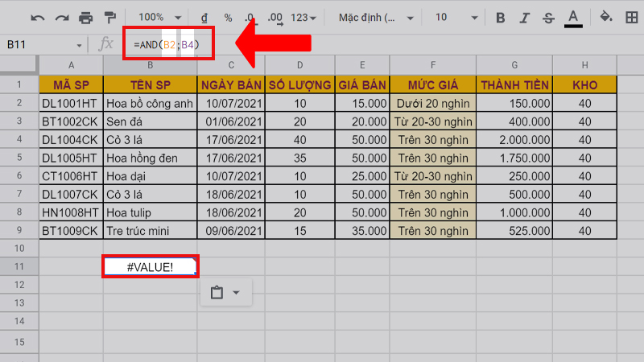Screen dimensions: 644x362
Task: Open the font size 10 dropdown
Action: pyautogui.click(x=456, y=17)
